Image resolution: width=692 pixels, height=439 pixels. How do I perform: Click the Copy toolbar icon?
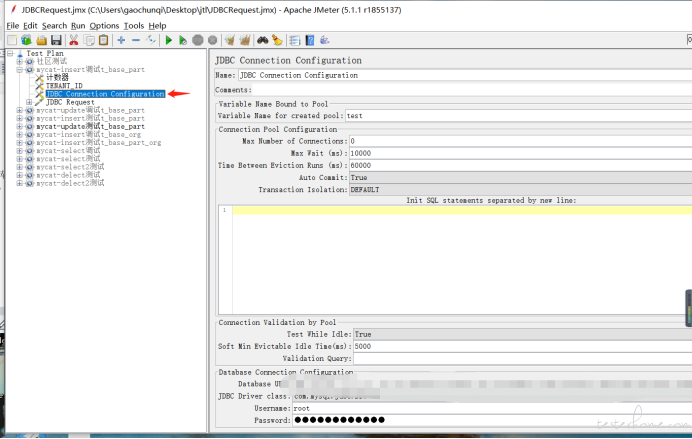pyautogui.click(x=89, y=40)
